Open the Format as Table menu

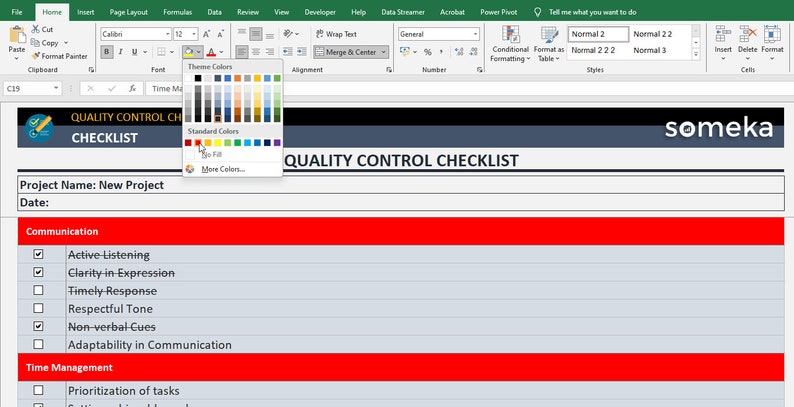tap(549, 44)
